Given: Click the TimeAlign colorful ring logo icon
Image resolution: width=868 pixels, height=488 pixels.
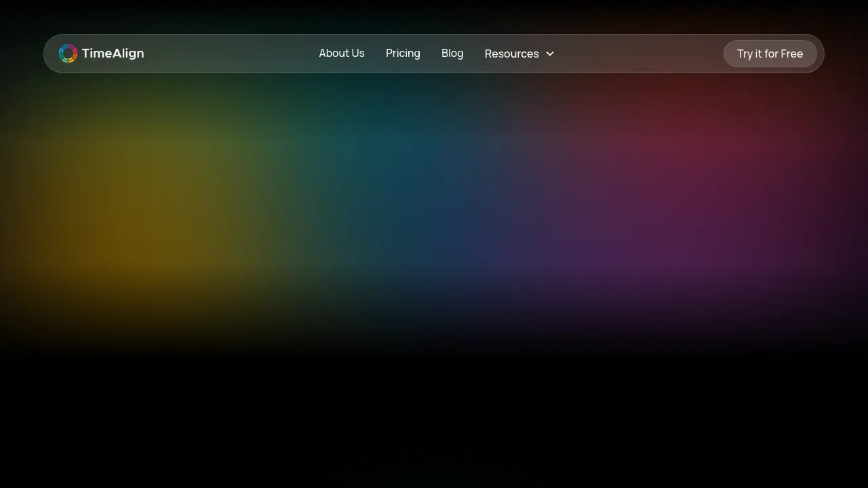Looking at the screenshot, I should [x=68, y=54].
